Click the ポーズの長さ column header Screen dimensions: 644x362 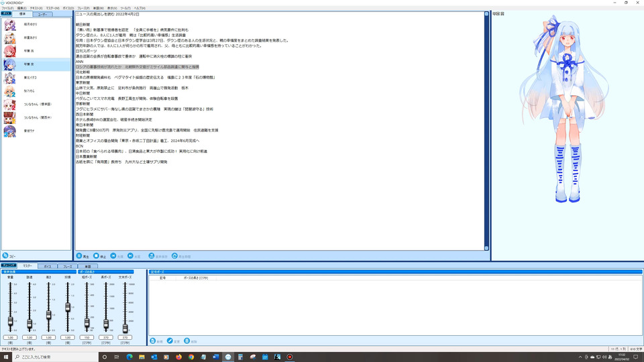click(196, 278)
